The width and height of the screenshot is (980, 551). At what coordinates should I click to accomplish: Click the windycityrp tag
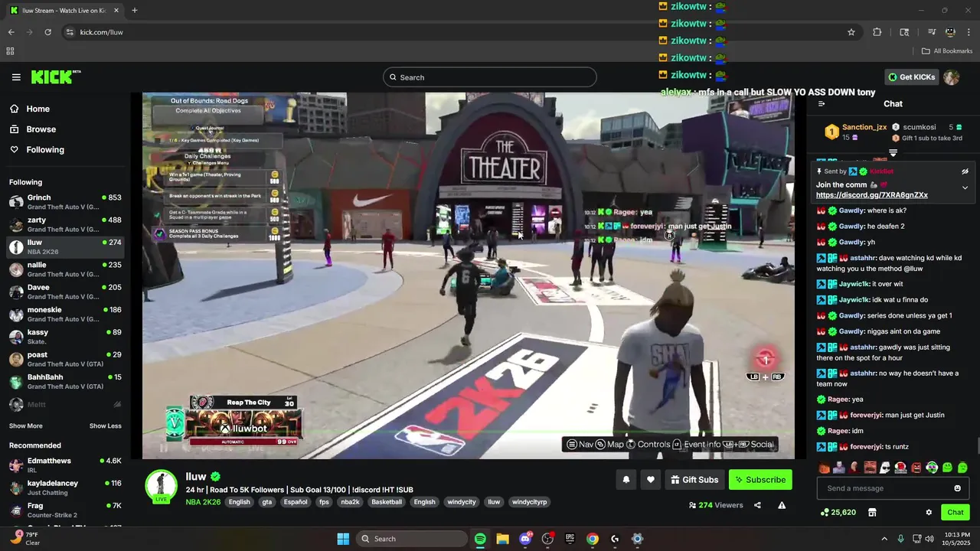pos(530,502)
